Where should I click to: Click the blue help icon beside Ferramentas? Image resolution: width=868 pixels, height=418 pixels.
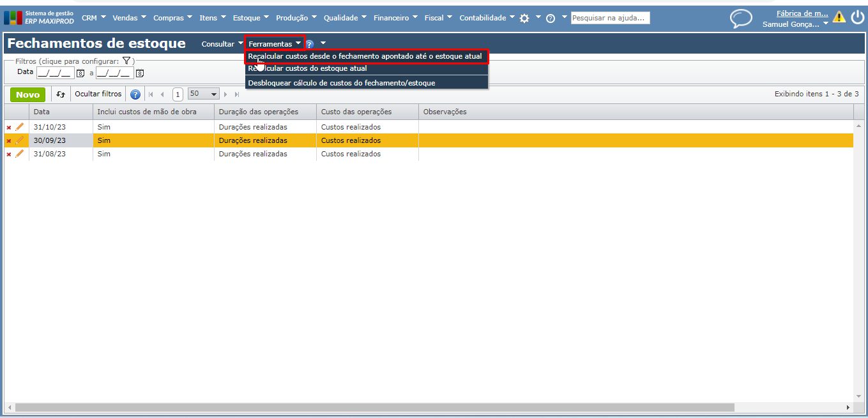pos(310,44)
